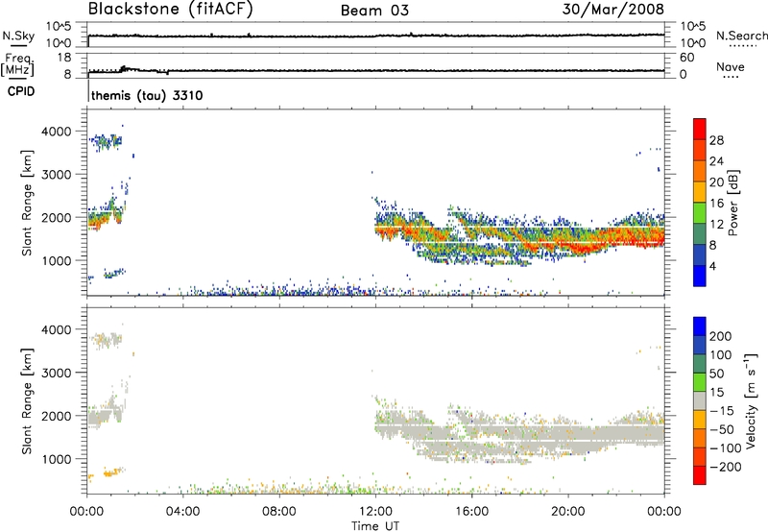Screen dimensions: 768x532
Task: Click the blue top of the Velocity colorbar
Action: (x=700, y=326)
